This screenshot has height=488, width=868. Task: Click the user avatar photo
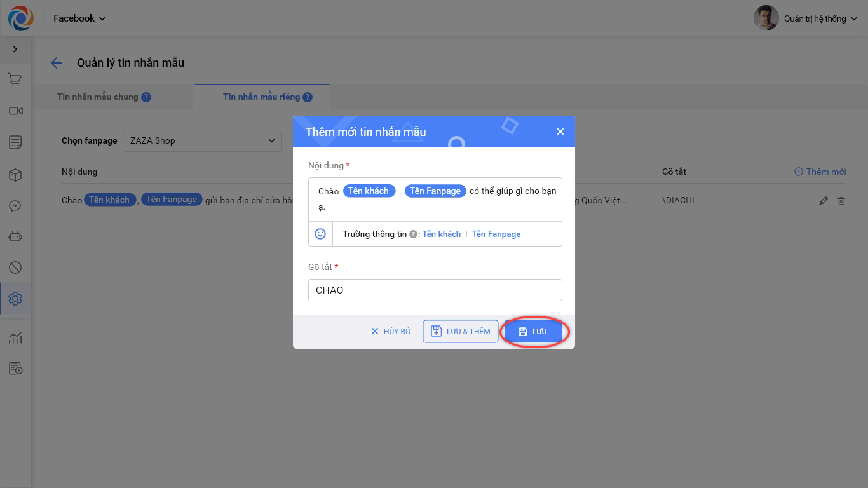pos(766,18)
